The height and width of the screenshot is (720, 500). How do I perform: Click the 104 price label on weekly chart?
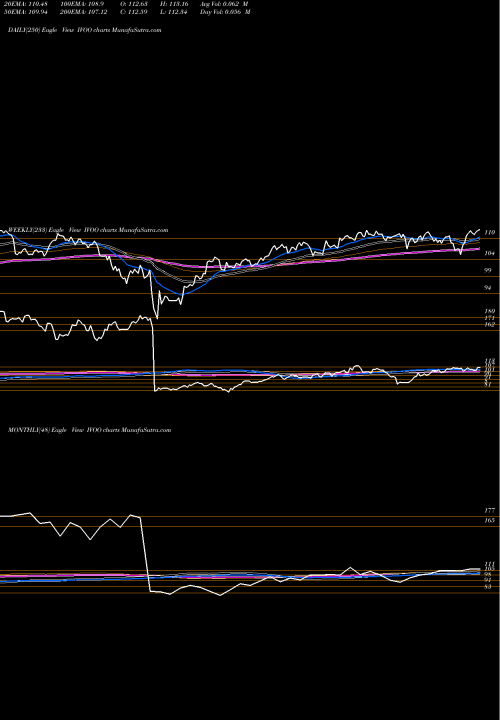tap(489, 253)
